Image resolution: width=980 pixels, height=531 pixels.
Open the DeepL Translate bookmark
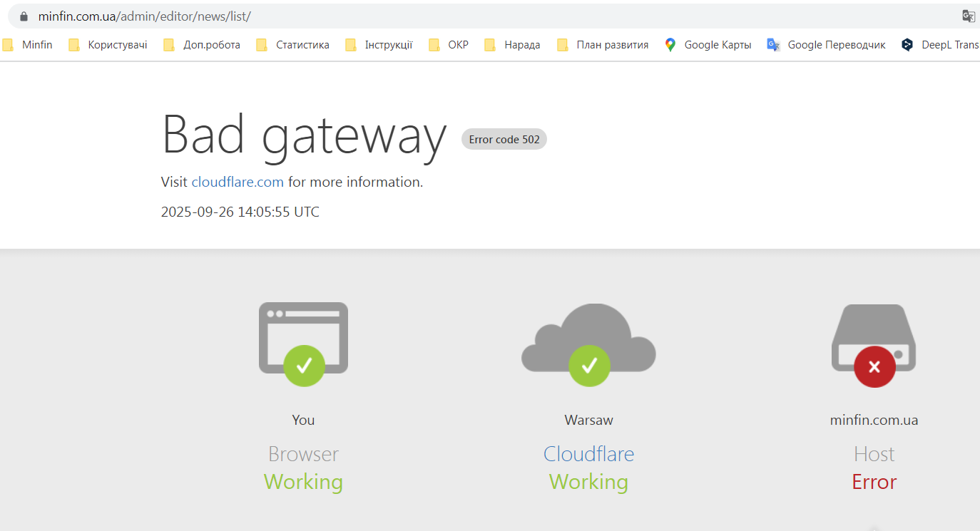(x=940, y=45)
